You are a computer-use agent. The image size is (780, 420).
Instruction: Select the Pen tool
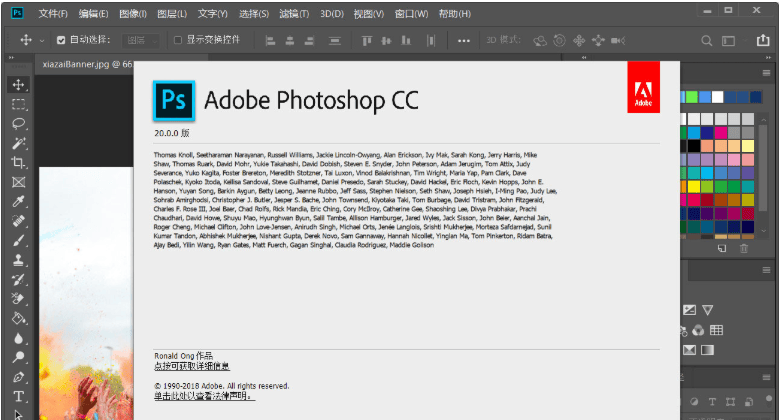[x=18, y=377]
